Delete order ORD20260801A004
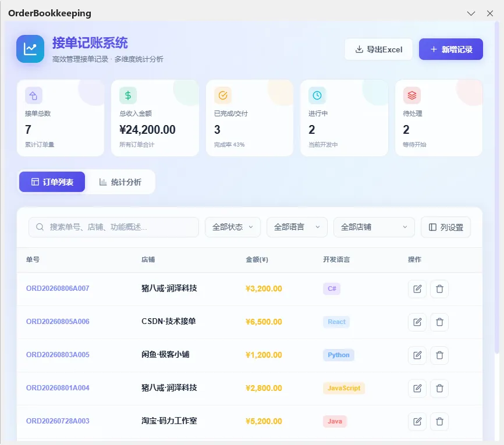The height and width of the screenshot is (445, 504). 439,389
